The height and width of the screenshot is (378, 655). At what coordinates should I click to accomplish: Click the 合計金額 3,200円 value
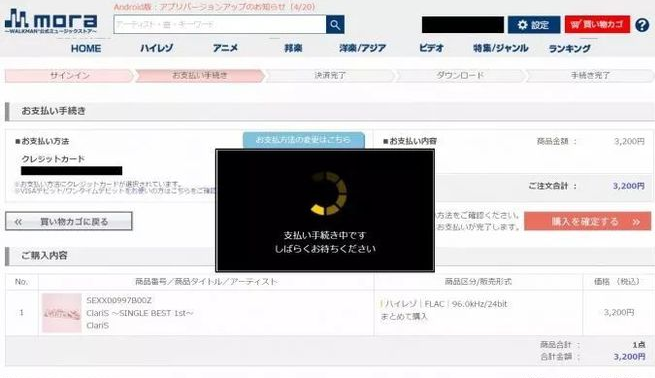pos(629,357)
